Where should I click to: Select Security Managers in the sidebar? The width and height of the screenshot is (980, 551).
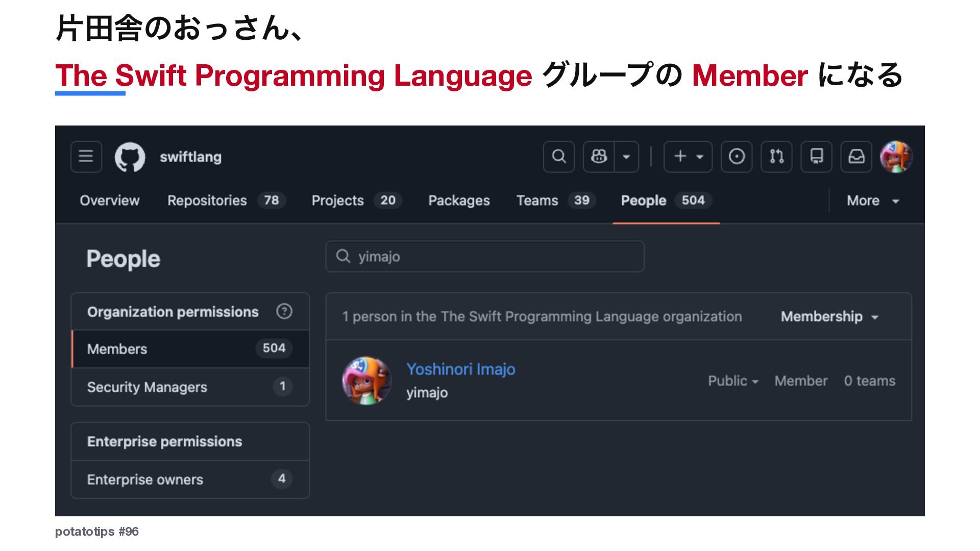pos(190,387)
